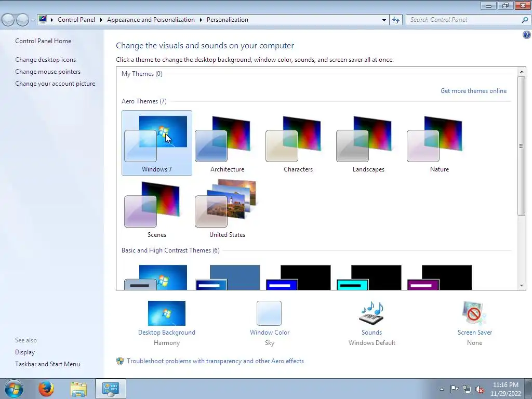This screenshot has height=399, width=532.
Task: Open Windows Explorer from the taskbar
Action: 78,389
